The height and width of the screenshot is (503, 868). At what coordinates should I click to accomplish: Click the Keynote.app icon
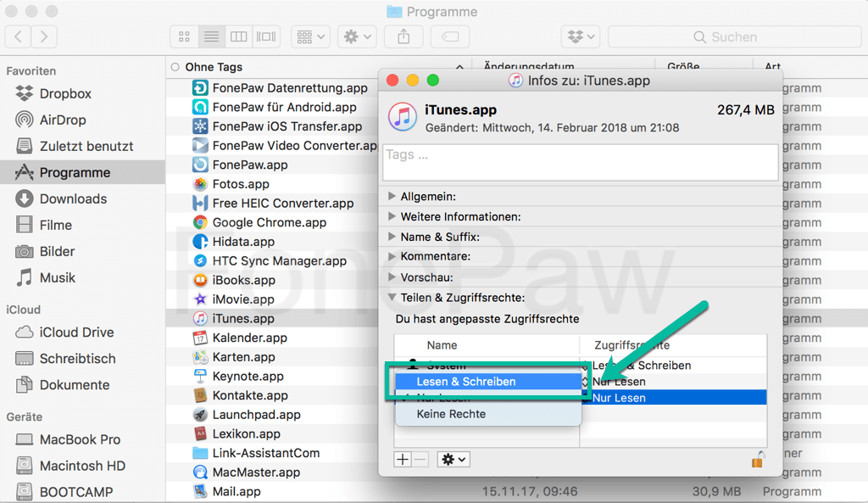200,376
